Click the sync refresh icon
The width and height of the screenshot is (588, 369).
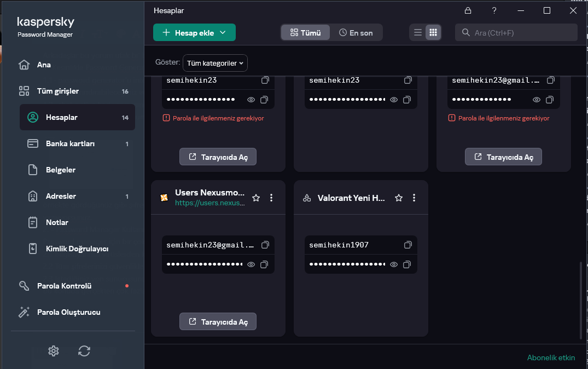[x=84, y=351]
